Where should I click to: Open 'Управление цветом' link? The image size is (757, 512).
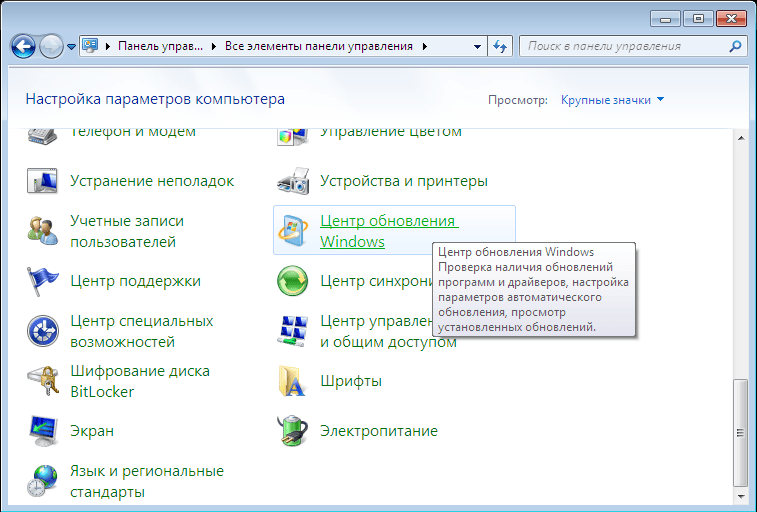pos(391,133)
